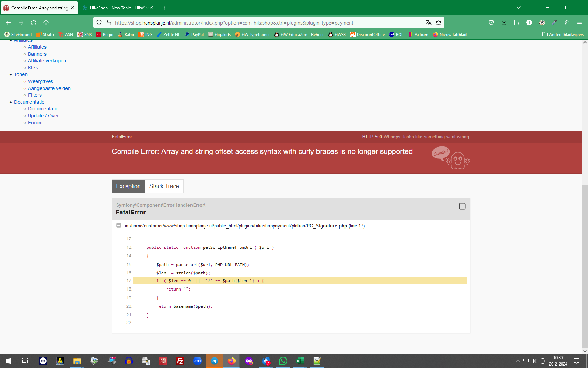Bookmark this page with the star icon

click(x=439, y=22)
